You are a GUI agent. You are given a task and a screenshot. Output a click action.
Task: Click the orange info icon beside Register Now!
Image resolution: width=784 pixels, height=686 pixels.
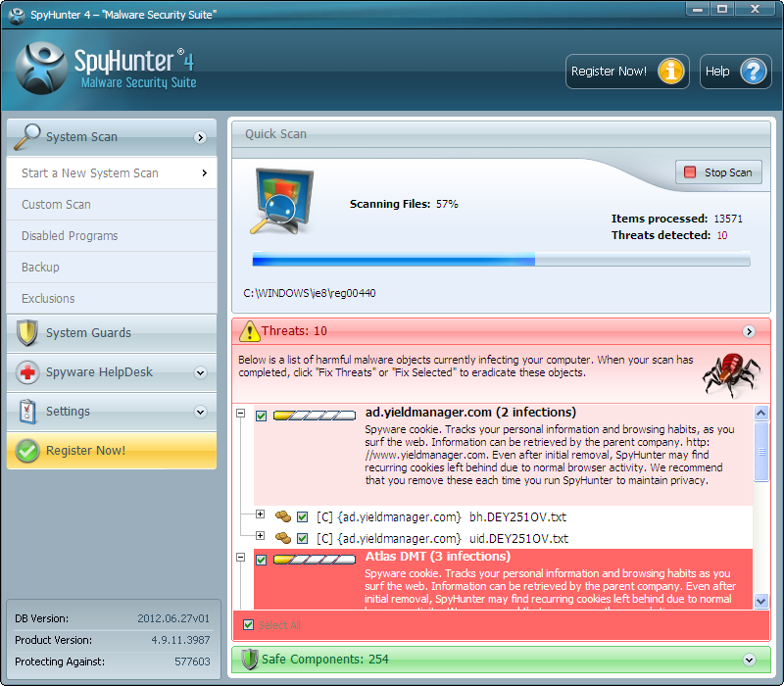pyautogui.click(x=670, y=72)
